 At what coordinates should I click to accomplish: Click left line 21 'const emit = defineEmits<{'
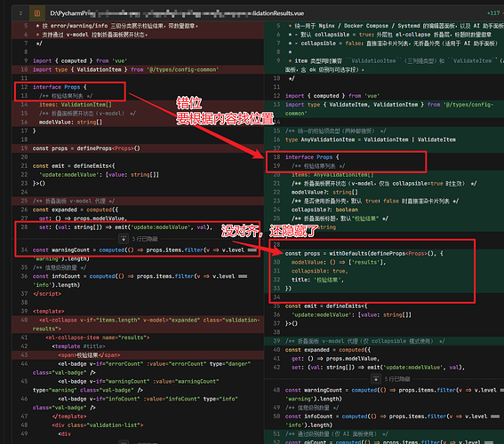coord(74,166)
